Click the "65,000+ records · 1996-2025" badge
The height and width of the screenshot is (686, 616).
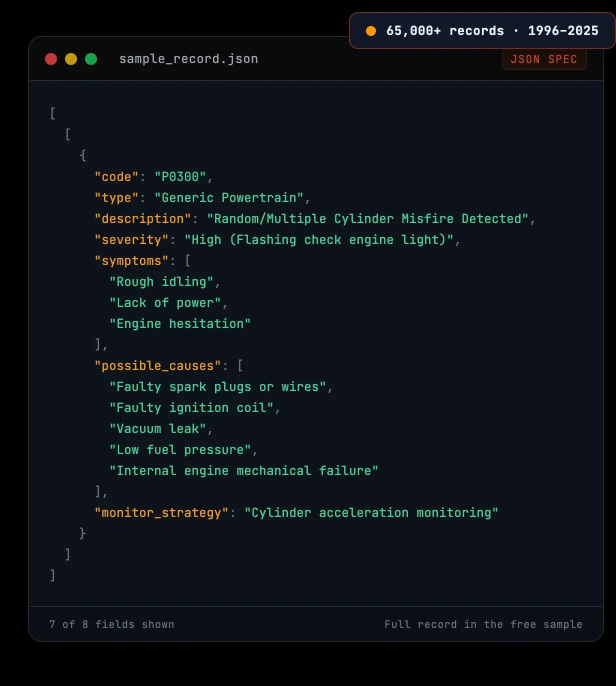(x=482, y=30)
